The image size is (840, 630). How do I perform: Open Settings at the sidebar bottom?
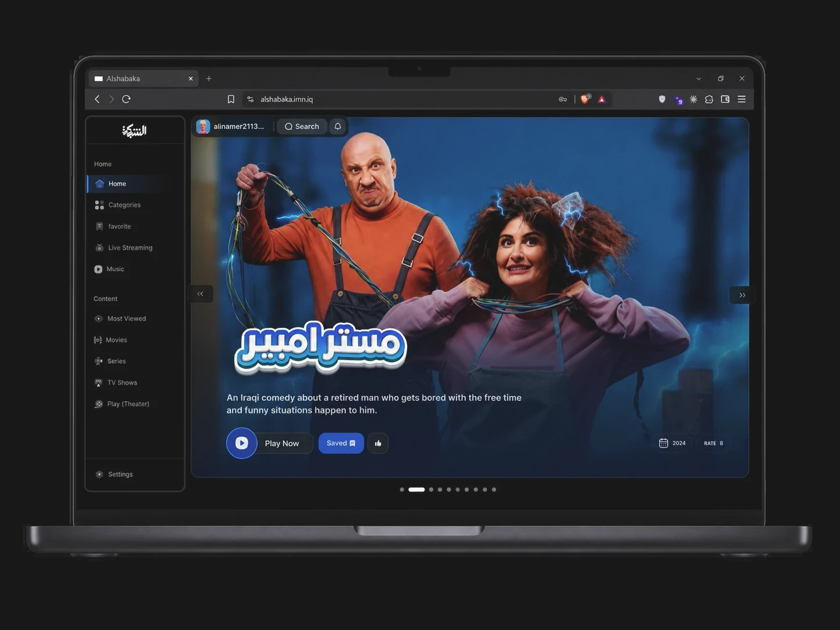tap(114, 475)
